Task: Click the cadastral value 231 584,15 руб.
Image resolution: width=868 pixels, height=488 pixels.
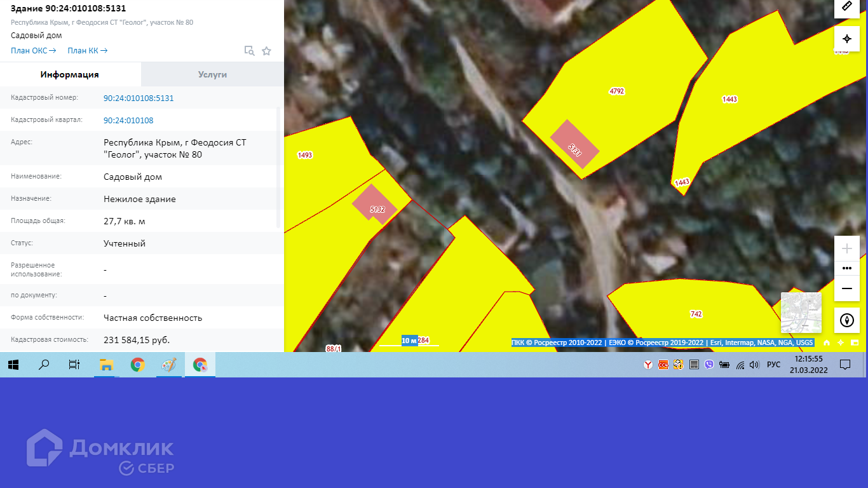Action: 137,340
